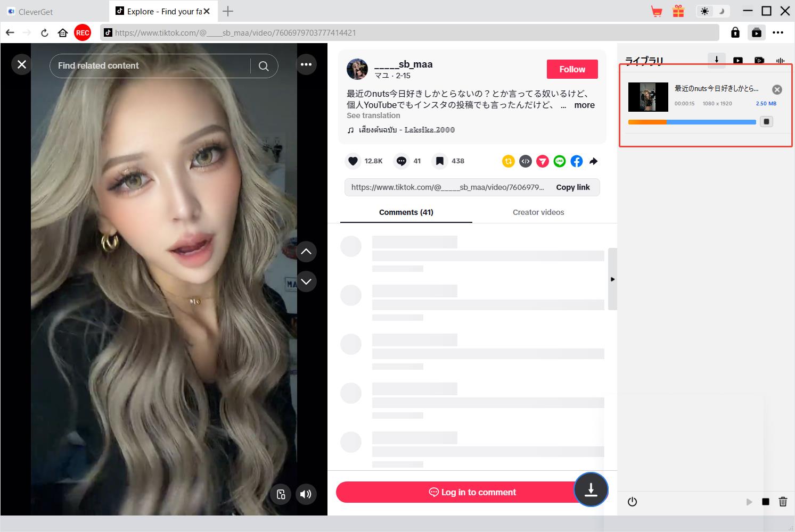Switch to the Creator videos tab

pyautogui.click(x=538, y=212)
